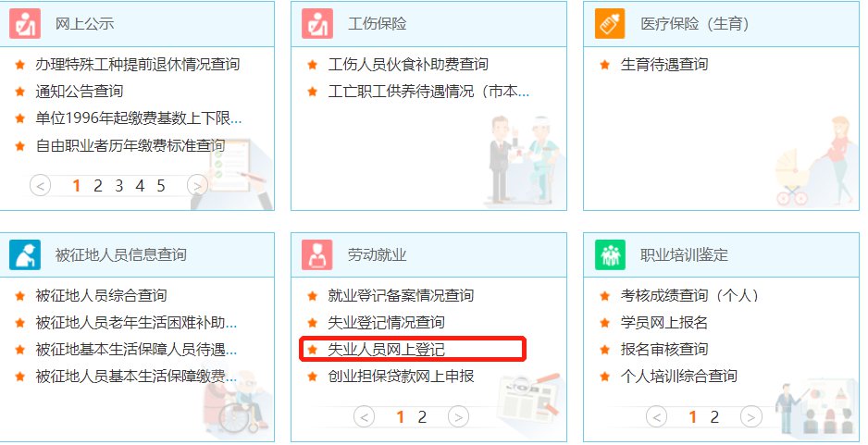Advance to next page in 职业培训鉴定 pager
Image resolution: width=868 pixels, height=445 pixels.
(x=751, y=416)
